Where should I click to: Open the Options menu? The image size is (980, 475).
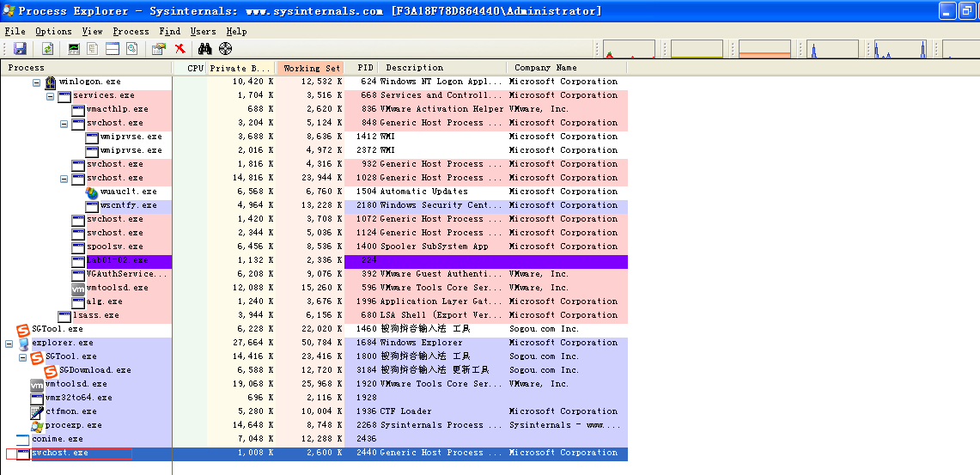tap(53, 31)
